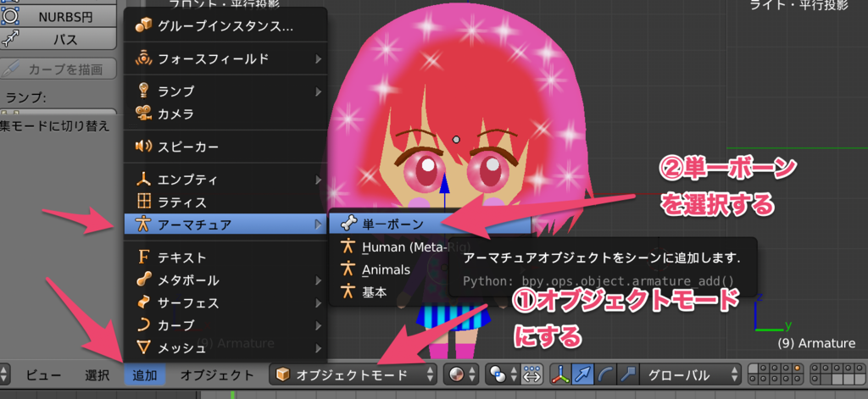Open the 選択 menu in 3D header

coord(97,375)
